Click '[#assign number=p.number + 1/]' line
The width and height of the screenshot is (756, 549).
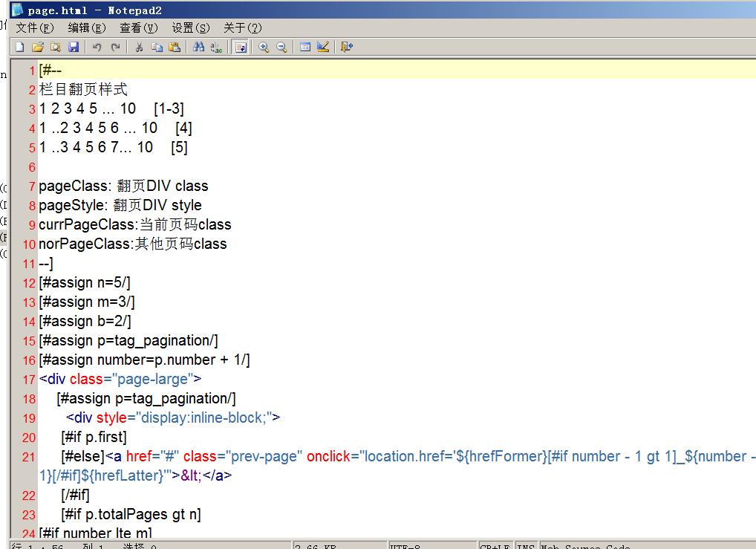[x=144, y=360]
